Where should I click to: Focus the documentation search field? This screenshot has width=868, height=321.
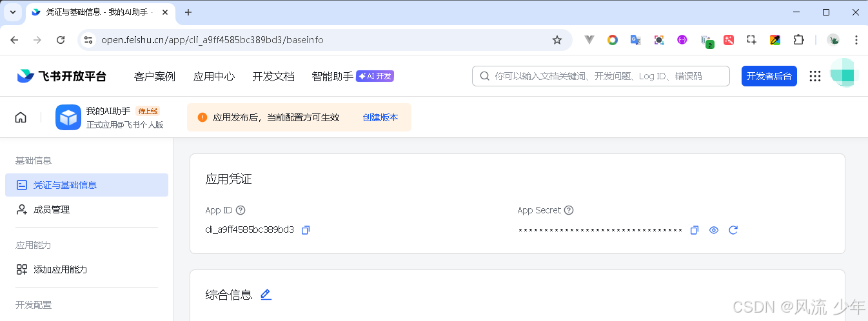click(601, 76)
